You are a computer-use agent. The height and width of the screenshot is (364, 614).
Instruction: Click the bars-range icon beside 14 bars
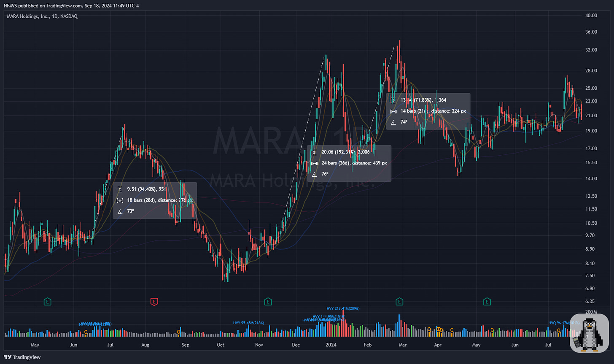(393, 111)
